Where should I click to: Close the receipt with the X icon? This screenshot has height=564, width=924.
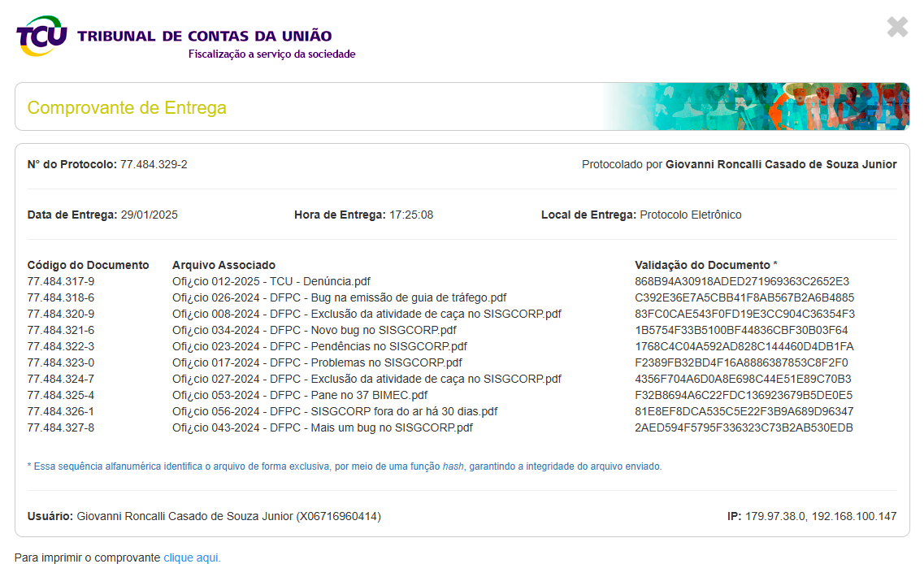[x=897, y=27]
